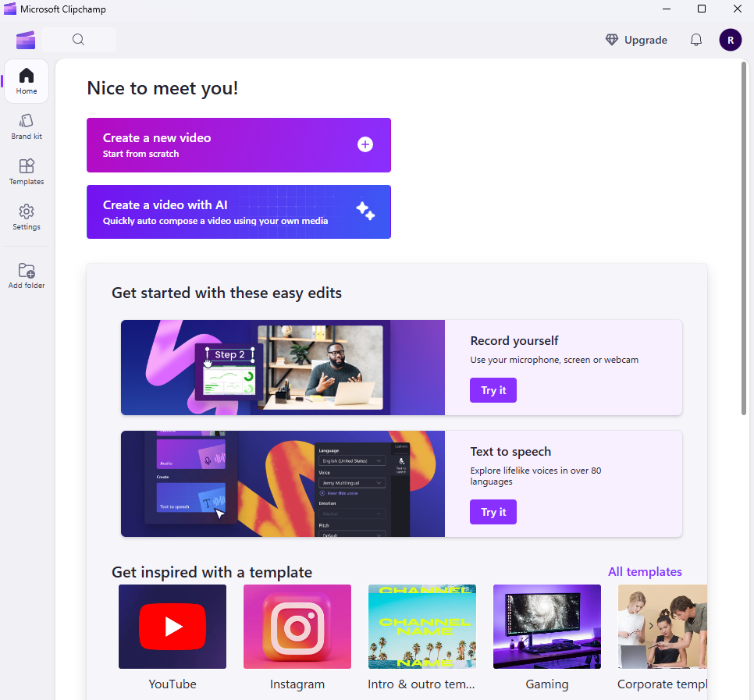Click the Instagram label under templates

(297, 684)
